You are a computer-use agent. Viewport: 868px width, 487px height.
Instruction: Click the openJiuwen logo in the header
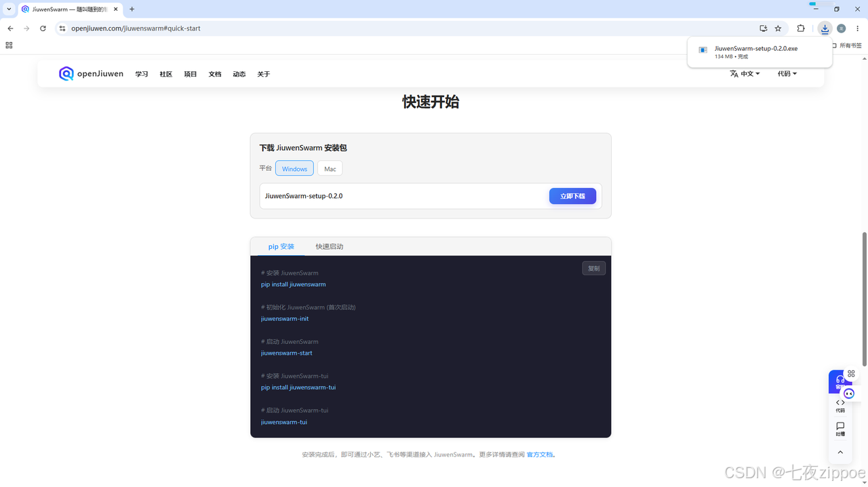pos(91,74)
